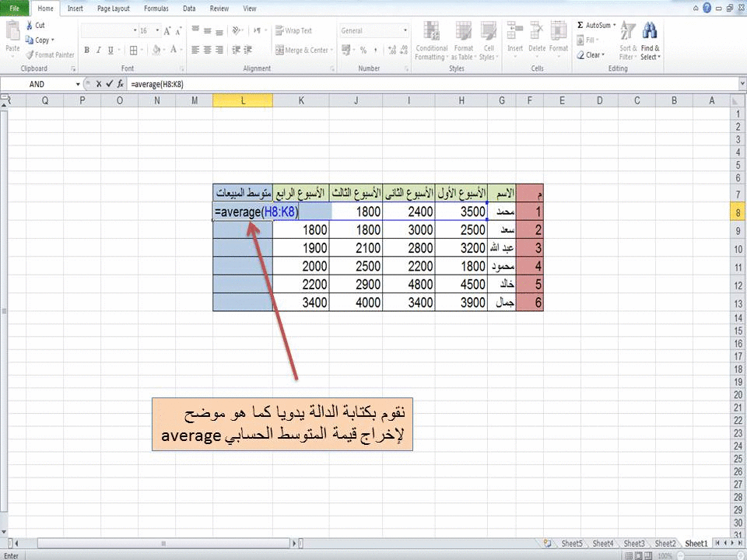Viewport: 747px width, 560px height.
Task: Open the font size 16 dropdown
Action: 158,30
